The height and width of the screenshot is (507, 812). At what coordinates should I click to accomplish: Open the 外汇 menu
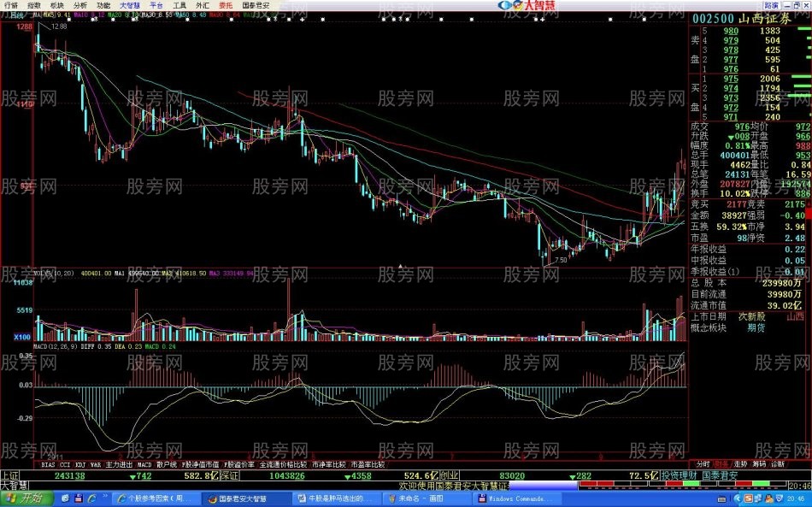[x=203, y=5]
